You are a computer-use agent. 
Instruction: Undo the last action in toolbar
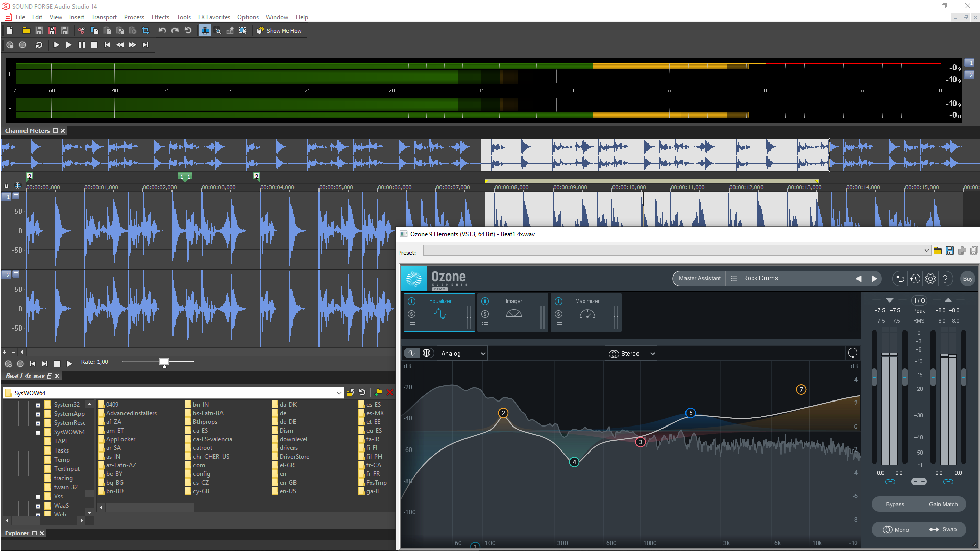[x=162, y=31]
